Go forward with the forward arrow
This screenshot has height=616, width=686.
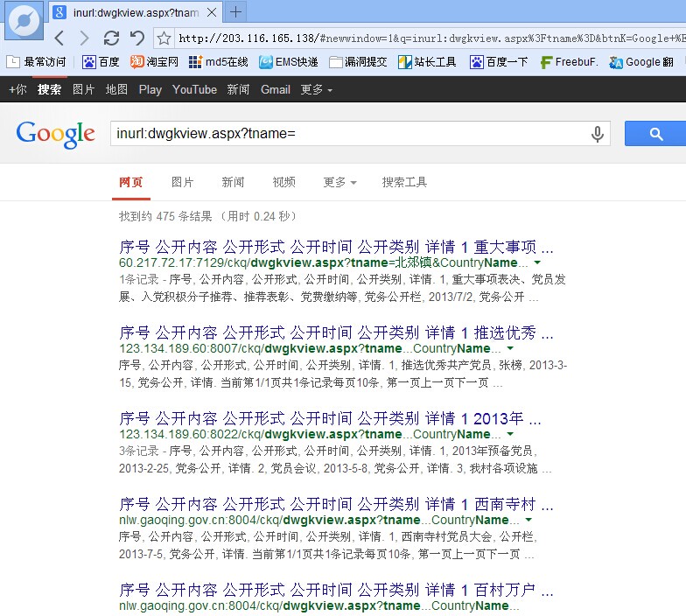tap(84, 38)
